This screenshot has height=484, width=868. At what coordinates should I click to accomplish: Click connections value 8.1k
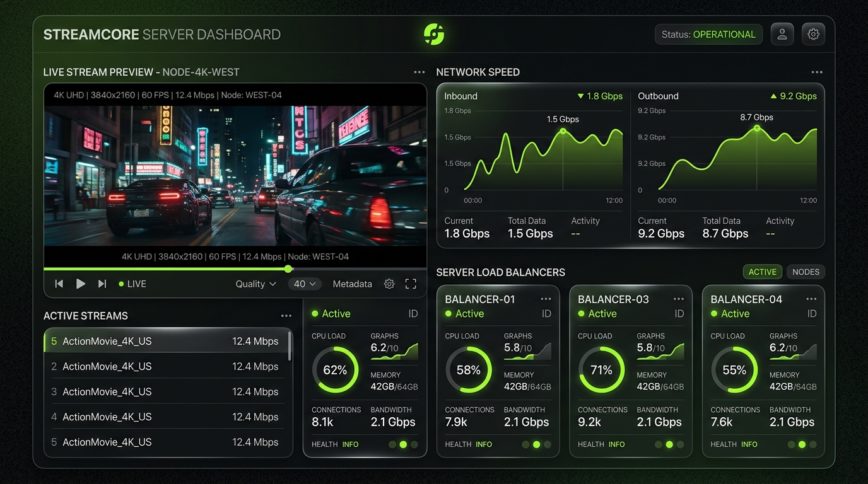322,422
